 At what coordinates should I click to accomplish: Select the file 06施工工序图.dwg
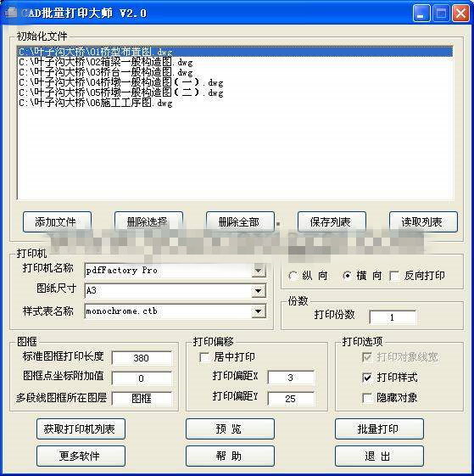coord(235,103)
